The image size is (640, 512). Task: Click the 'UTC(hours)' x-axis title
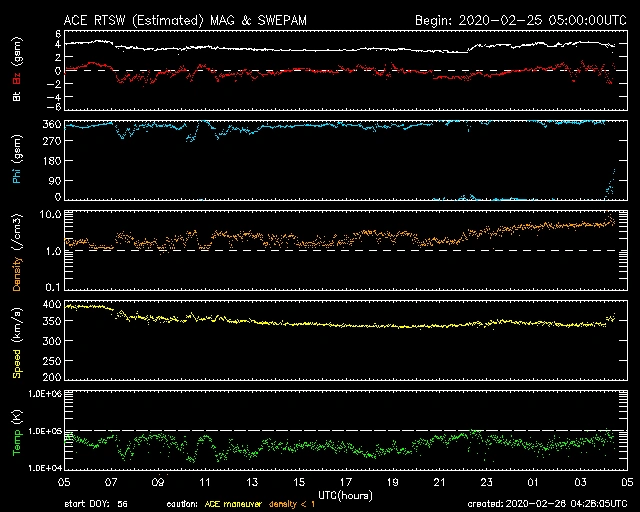point(345,496)
